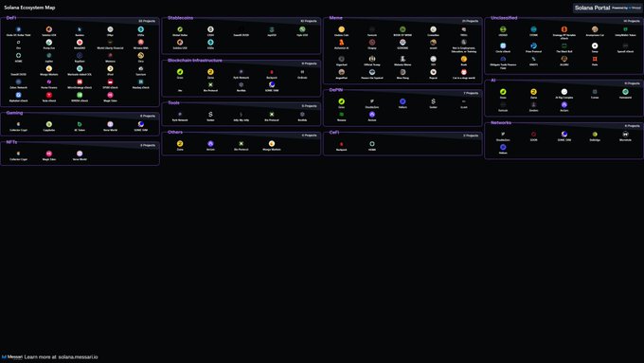Open Global Dollar in Stablecoins
This screenshot has height=363, width=644.
[x=180, y=29]
